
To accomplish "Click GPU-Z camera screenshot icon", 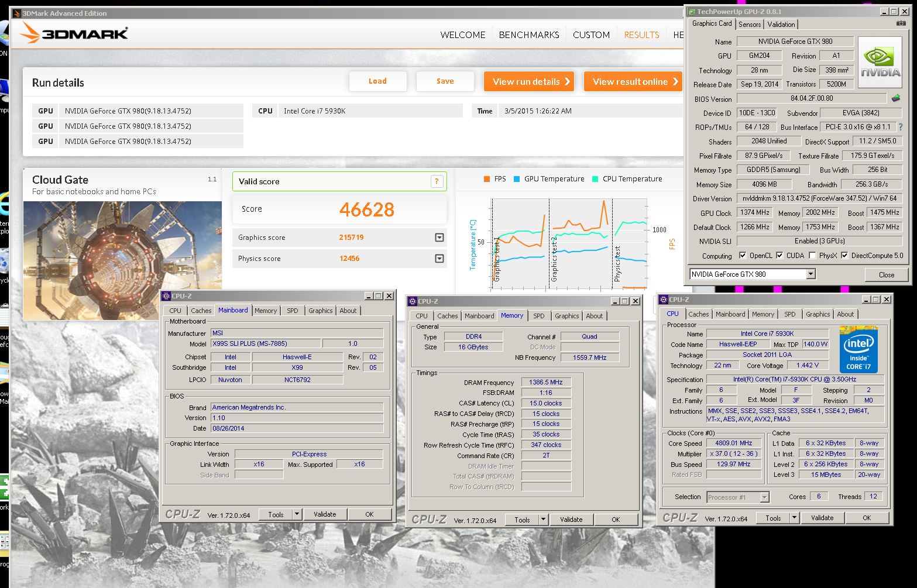I will point(901,23).
